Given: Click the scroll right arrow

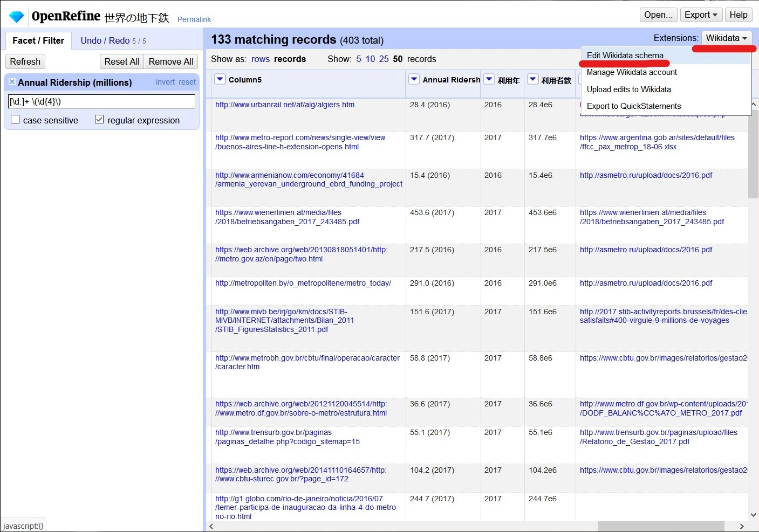Looking at the screenshot, I should point(742,526).
